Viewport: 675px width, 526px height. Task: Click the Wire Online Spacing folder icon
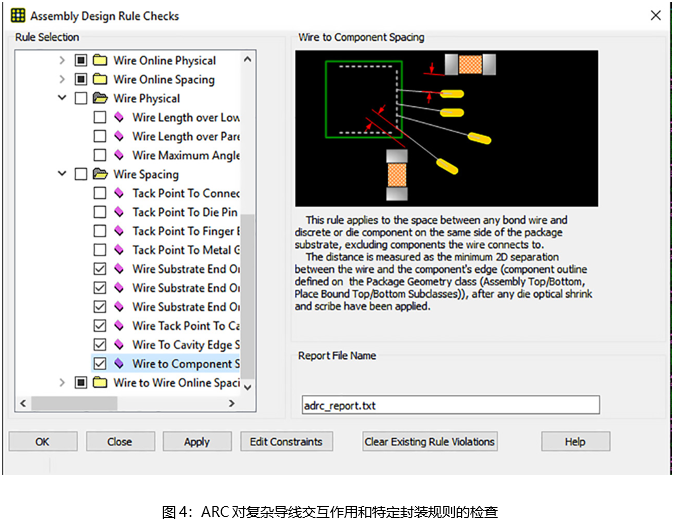pyautogui.click(x=100, y=79)
